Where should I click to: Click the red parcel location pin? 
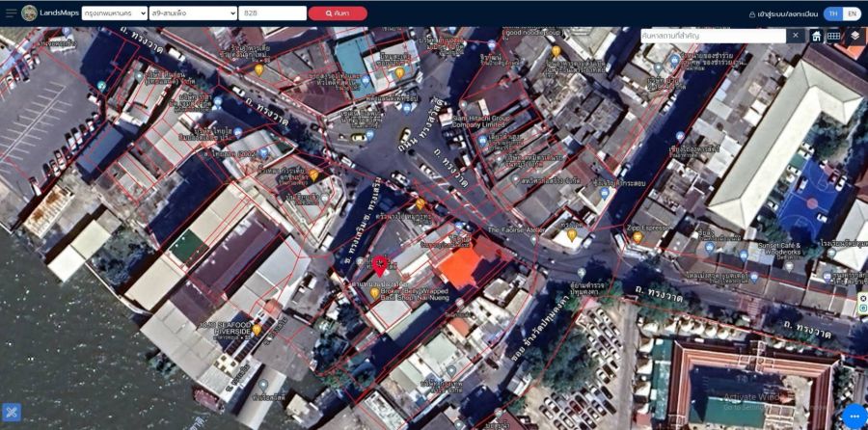coord(380,264)
